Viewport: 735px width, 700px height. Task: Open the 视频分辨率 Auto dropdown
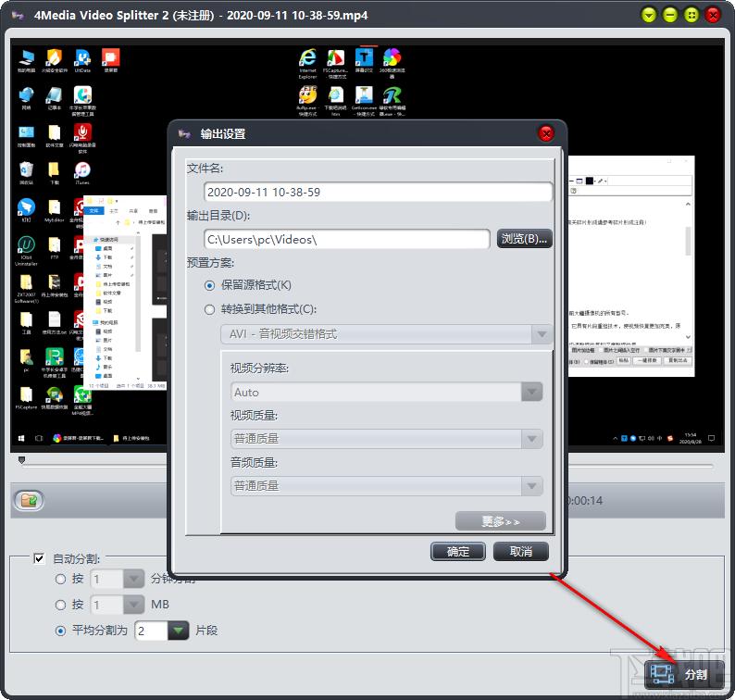pyautogui.click(x=532, y=392)
